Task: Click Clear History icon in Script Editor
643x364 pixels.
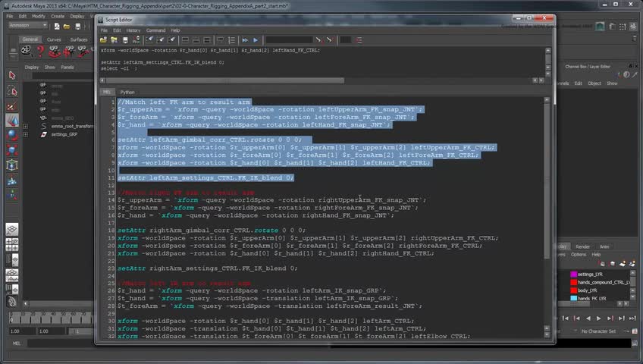Action: (x=149, y=39)
